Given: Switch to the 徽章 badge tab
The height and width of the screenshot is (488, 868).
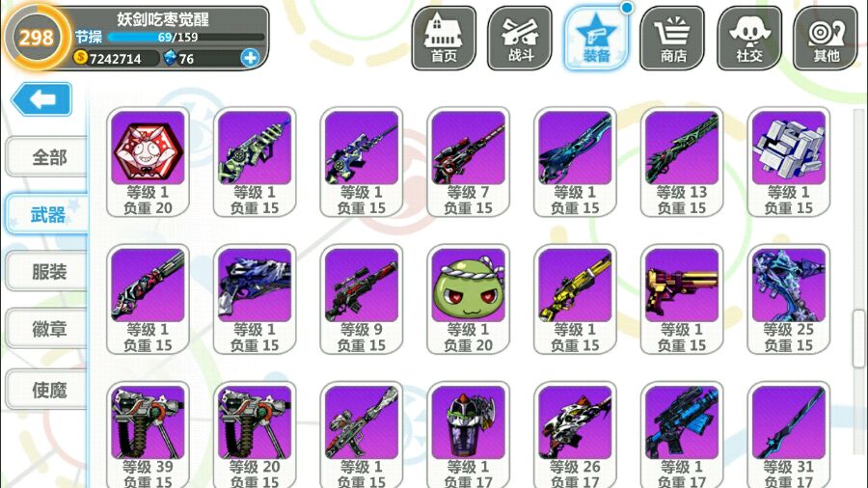Looking at the screenshot, I should tap(46, 329).
